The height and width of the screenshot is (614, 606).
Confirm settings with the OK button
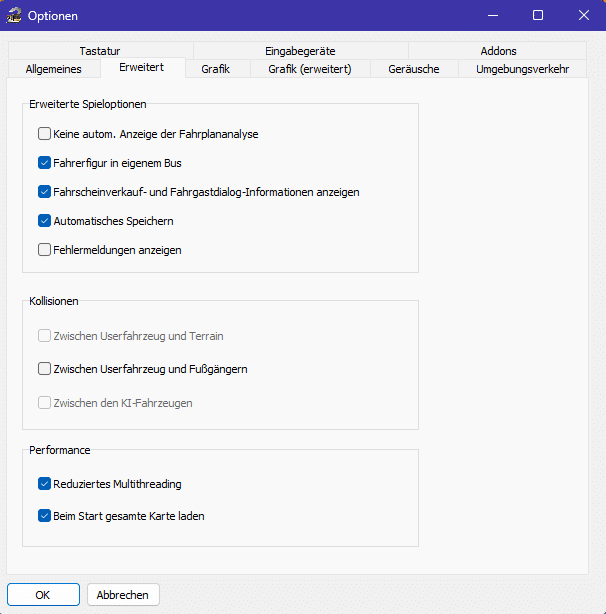pyautogui.click(x=43, y=594)
